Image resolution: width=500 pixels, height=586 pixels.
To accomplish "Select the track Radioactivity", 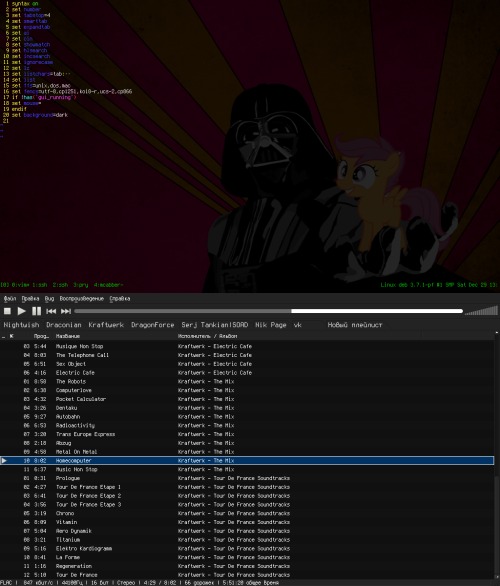I will (x=247, y=425).
